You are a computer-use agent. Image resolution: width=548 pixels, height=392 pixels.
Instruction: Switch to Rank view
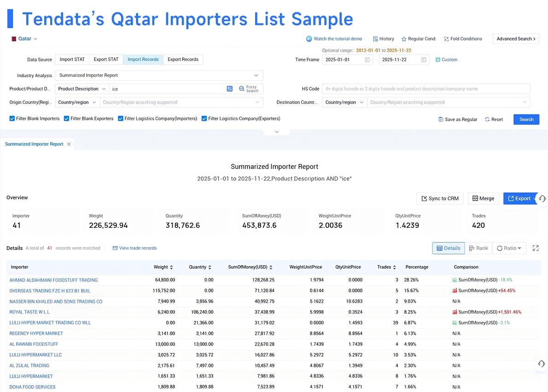point(478,248)
